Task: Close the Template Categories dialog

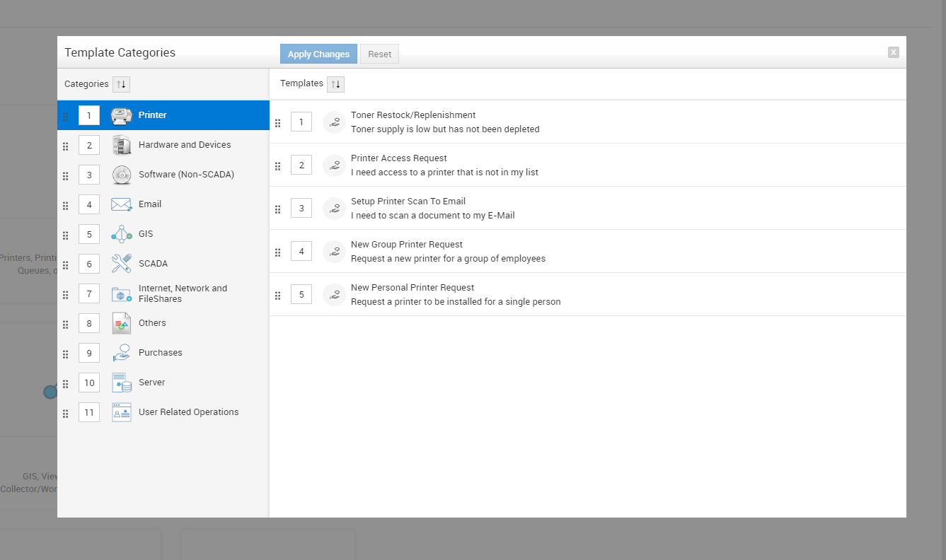Action: tap(894, 52)
